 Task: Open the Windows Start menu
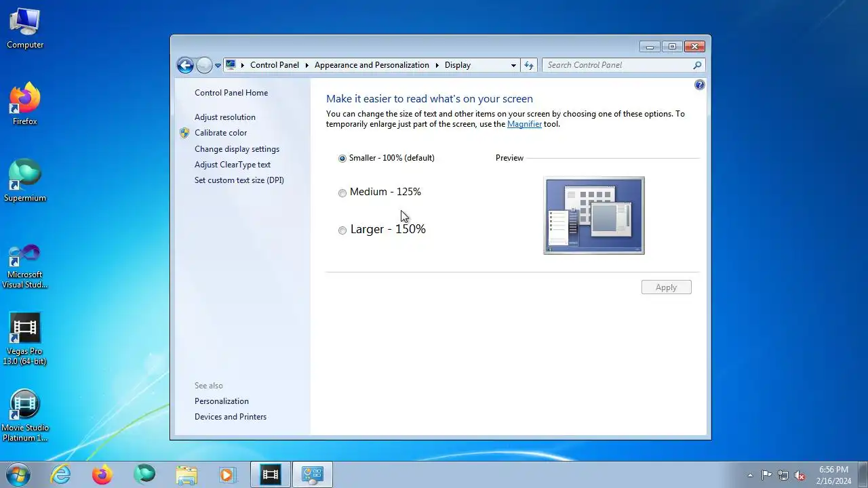(18, 474)
